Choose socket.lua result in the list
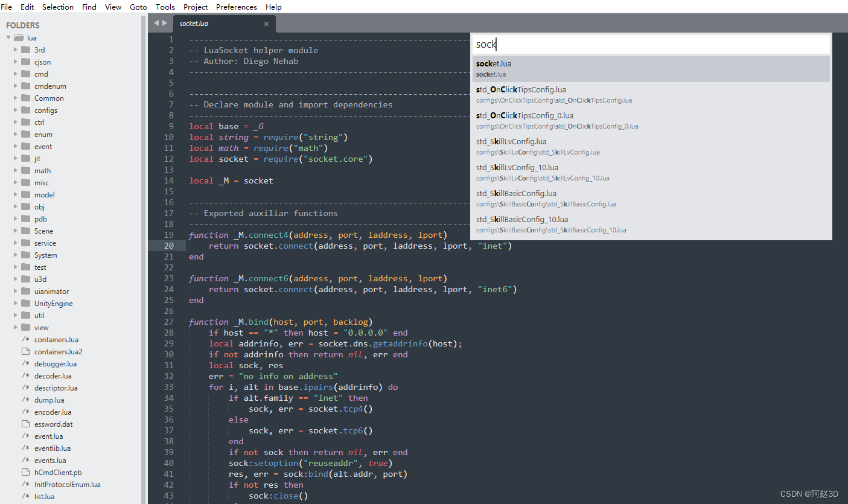Screen dimensions: 848x504 (x=651, y=69)
